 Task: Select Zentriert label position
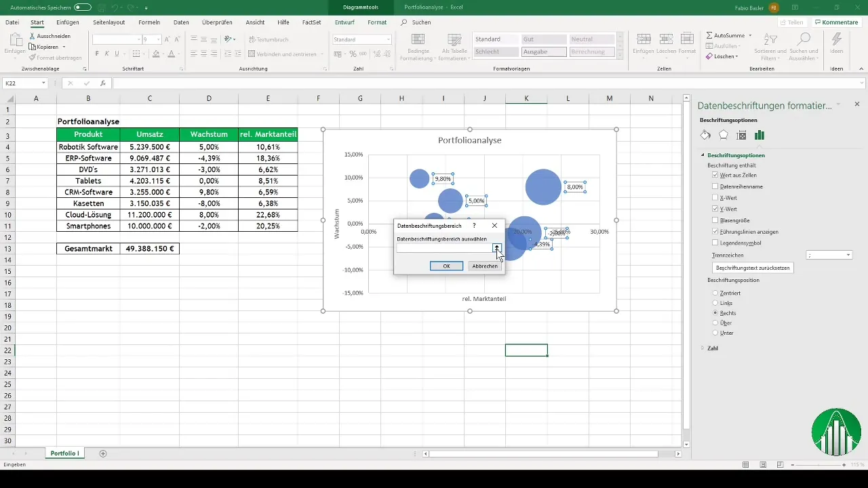pyautogui.click(x=715, y=293)
